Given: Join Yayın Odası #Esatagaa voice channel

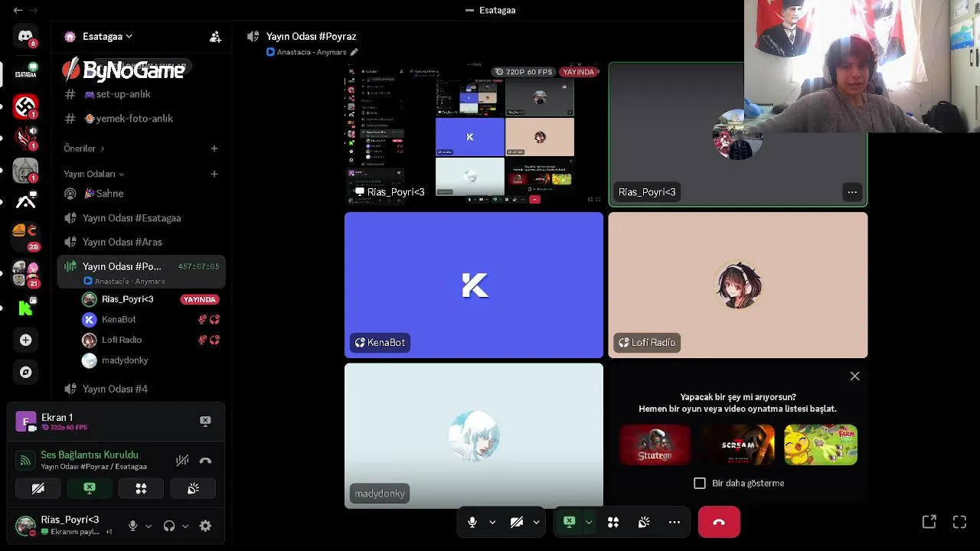Looking at the screenshot, I should pos(141,218).
